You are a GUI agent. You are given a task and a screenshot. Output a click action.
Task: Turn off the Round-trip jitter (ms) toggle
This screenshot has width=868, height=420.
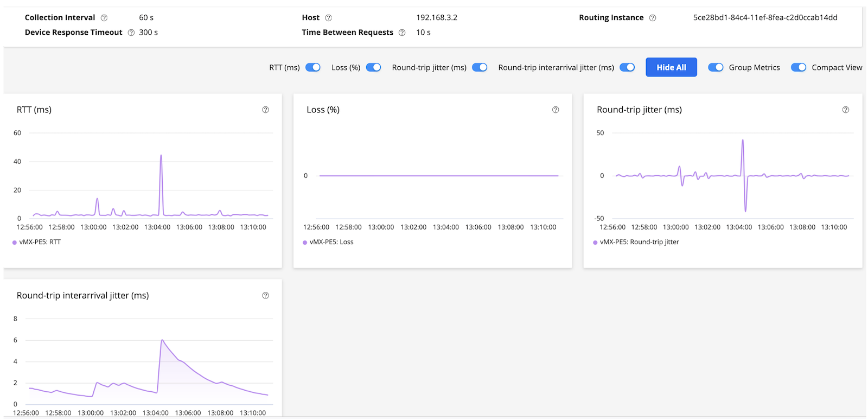click(x=480, y=67)
